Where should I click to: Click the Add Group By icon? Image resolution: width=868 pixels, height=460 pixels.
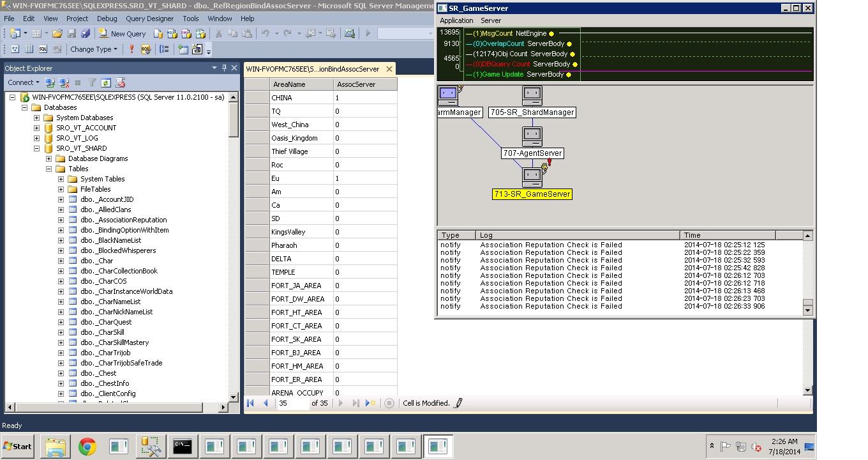(x=165, y=49)
